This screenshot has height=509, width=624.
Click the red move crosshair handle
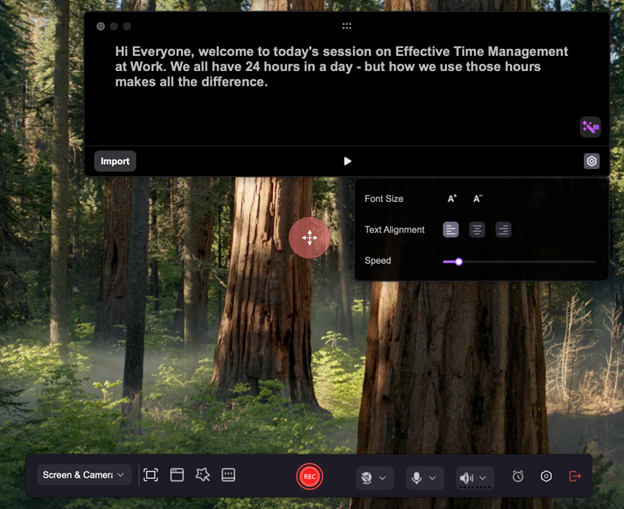[310, 238]
